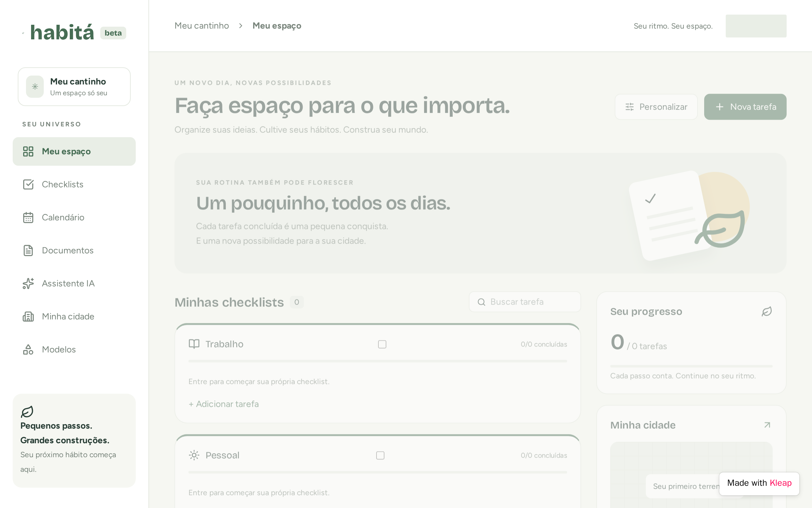812x508 pixels.
Task: Click the Modelos shapes icon
Action: pyautogui.click(x=28, y=350)
